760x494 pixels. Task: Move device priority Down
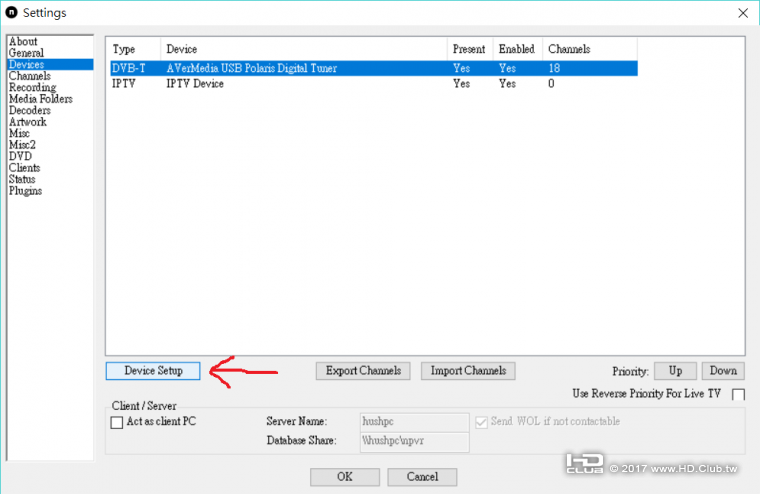(723, 371)
